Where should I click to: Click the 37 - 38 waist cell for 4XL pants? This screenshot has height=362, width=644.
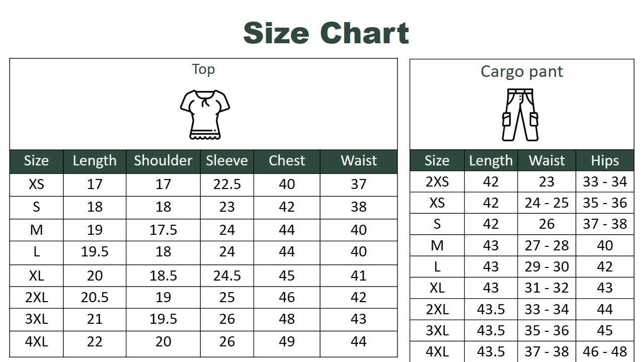(547, 351)
